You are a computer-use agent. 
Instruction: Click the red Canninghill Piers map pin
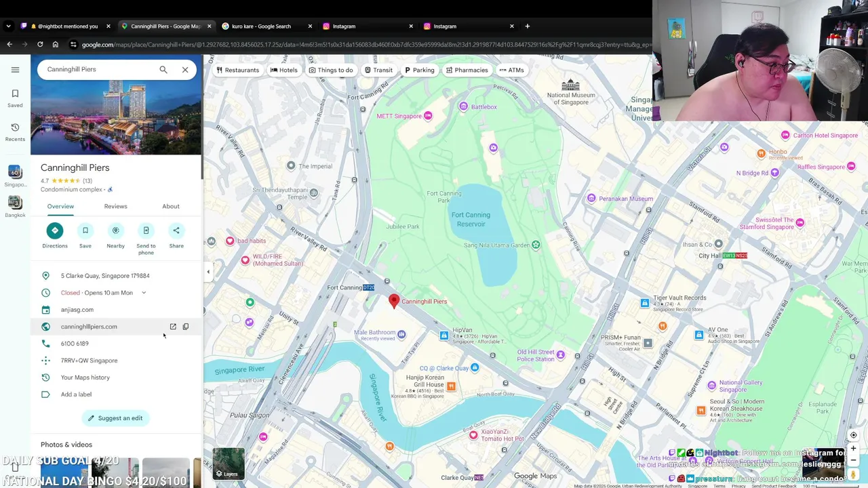click(394, 301)
